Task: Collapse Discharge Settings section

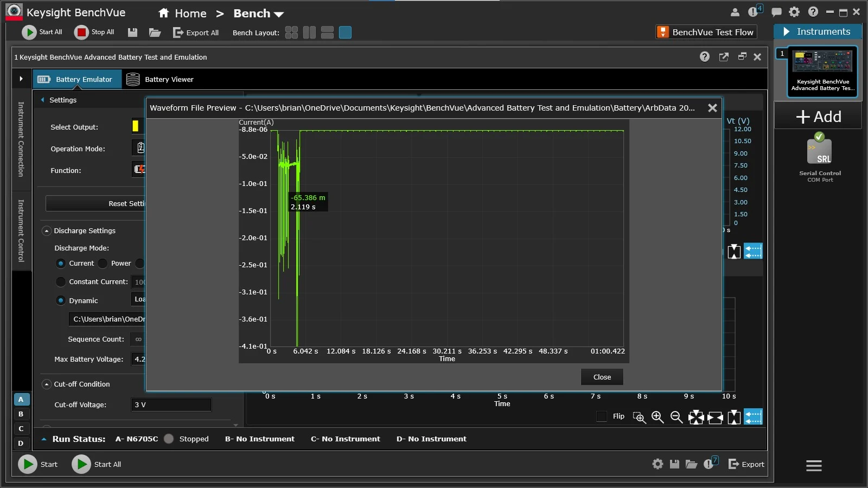Action: [x=47, y=231]
